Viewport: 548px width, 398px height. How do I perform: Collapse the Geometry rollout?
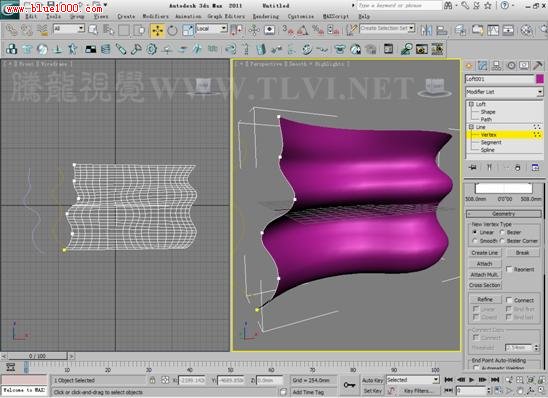point(504,214)
